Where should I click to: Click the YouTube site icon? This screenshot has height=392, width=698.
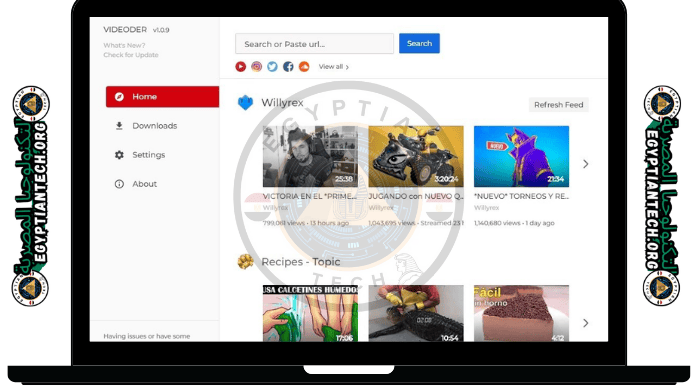pyautogui.click(x=240, y=67)
